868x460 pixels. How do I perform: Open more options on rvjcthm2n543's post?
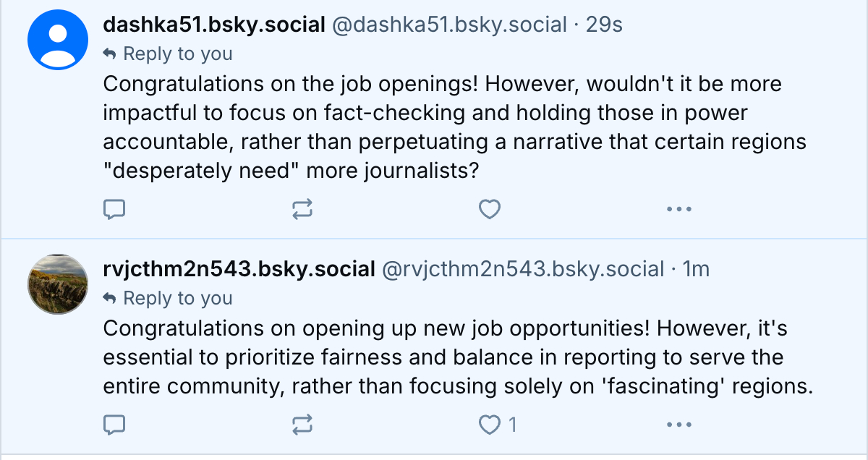coord(678,425)
